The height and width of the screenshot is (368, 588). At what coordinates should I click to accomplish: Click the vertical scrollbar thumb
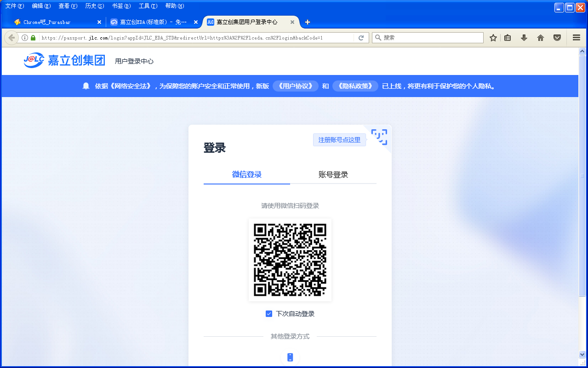(582, 176)
